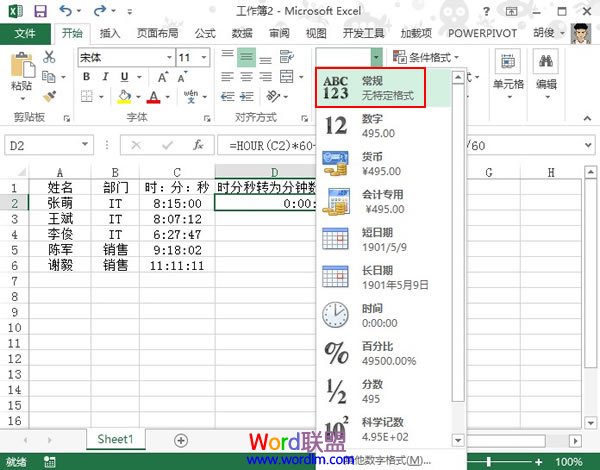
Task: Choose the 数字 Number format 495.00
Action: 384,126
